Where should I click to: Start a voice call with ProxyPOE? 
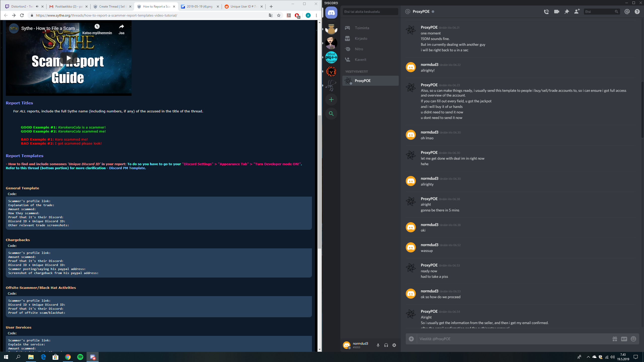pos(546,12)
